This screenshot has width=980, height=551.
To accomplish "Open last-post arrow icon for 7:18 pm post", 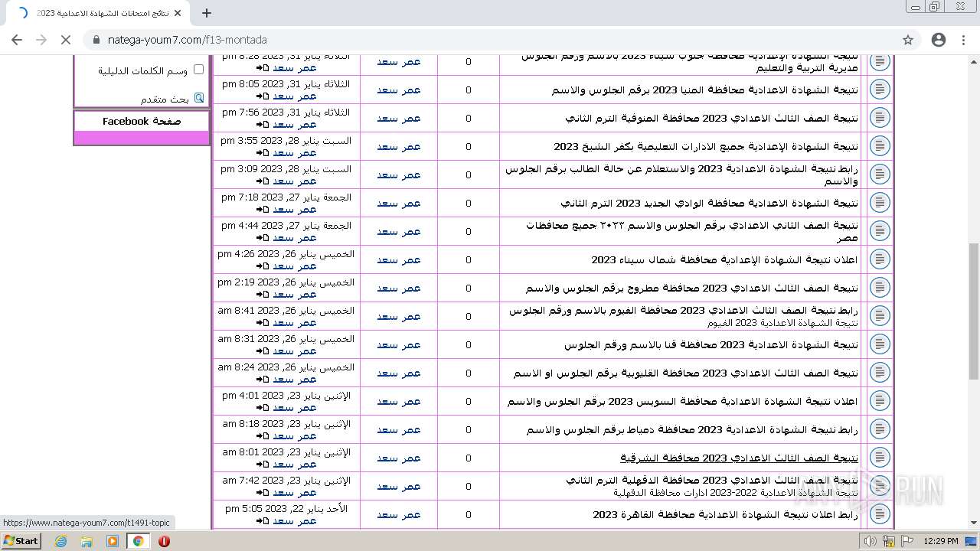I will [x=262, y=210].
